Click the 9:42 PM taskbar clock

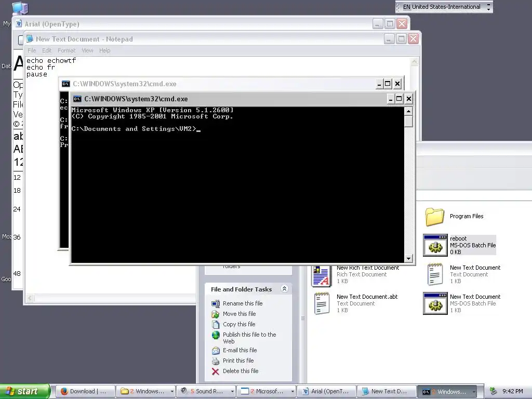click(512, 391)
